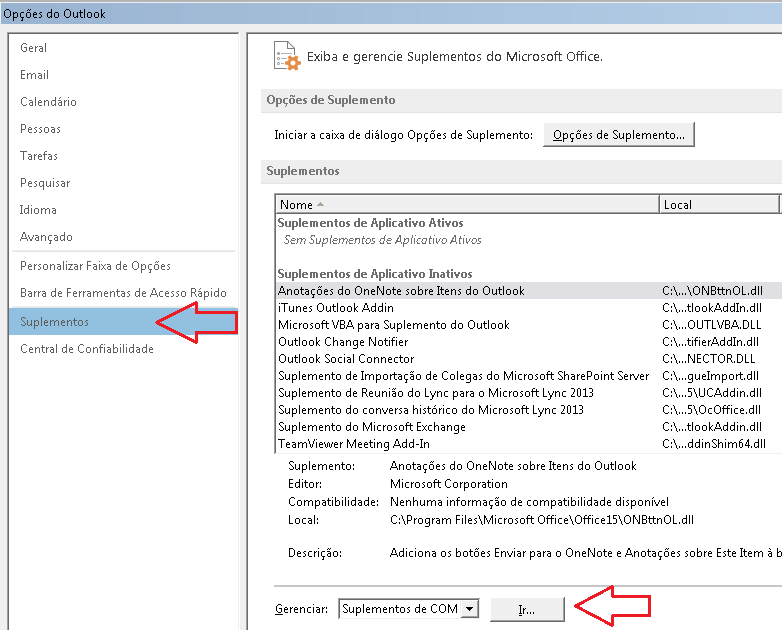Go to Calendário settings
Image resolution: width=782 pixels, height=630 pixels.
point(48,102)
